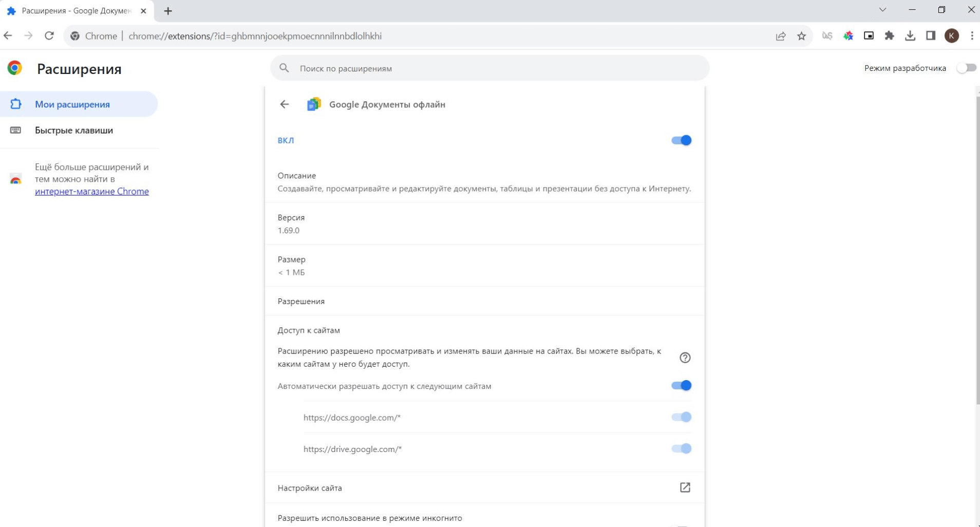Expand the tab search chevron

pyautogui.click(x=882, y=10)
